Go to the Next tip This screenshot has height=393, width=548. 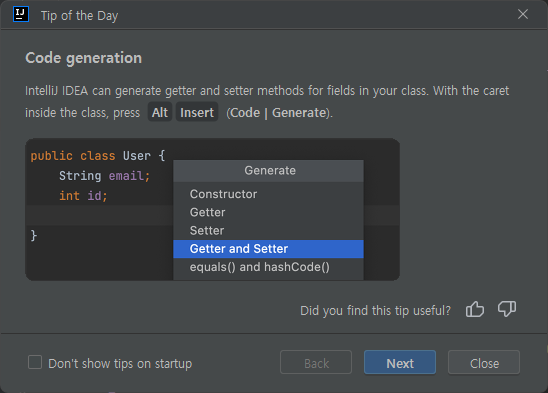coord(400,363)
